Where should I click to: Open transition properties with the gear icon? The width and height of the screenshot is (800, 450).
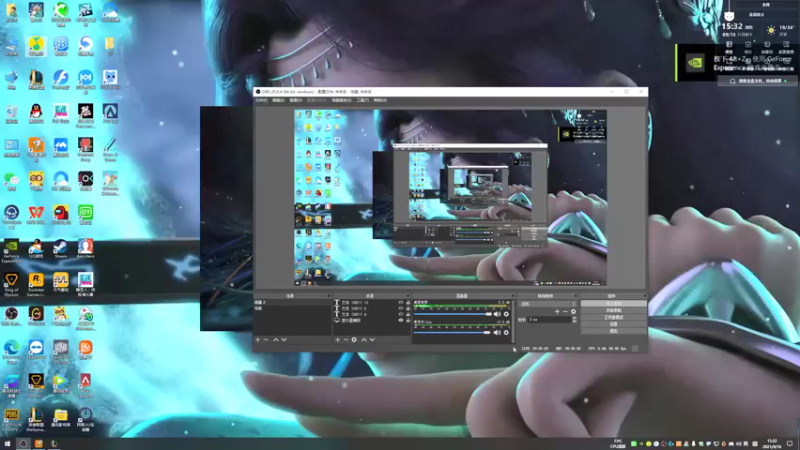573,312
